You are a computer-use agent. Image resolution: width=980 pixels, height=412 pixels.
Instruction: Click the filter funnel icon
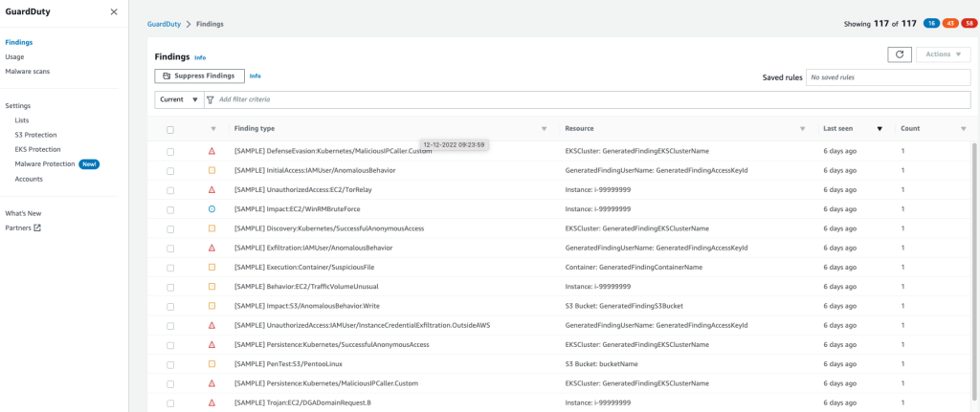[210, 99]
